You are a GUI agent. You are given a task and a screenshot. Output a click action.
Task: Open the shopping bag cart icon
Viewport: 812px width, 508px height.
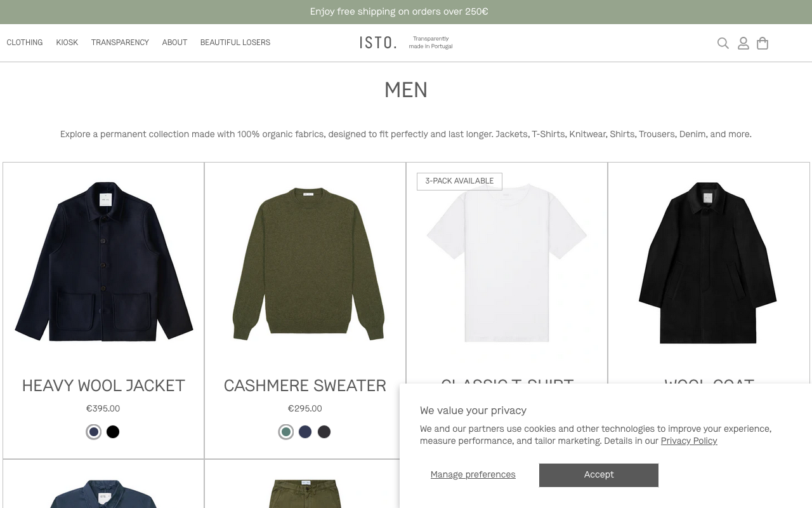point(763,43)
